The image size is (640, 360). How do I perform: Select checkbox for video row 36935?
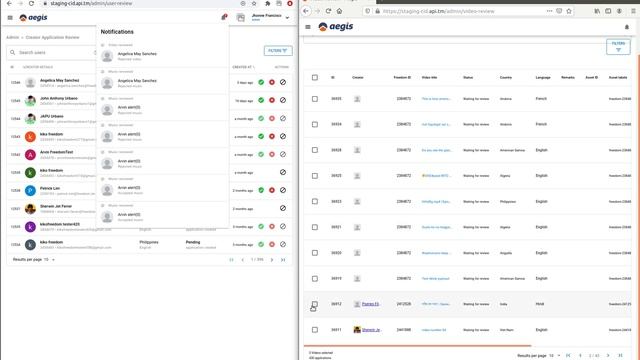pyautogui.click(x=315, y=99)
